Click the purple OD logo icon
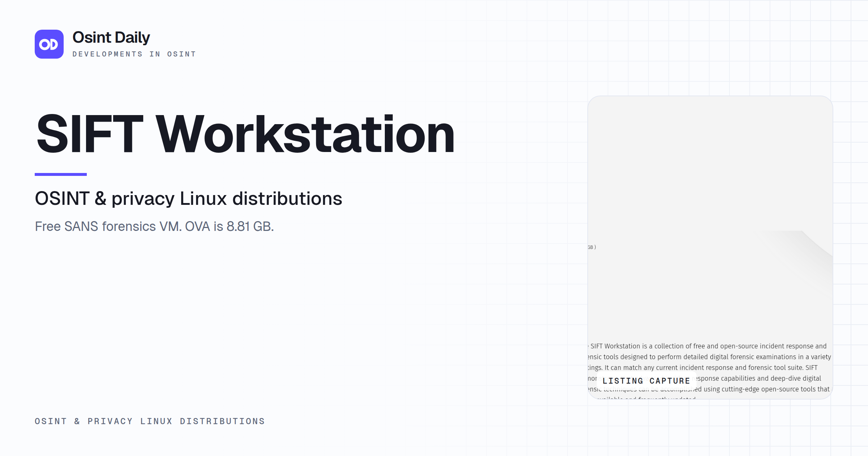868x456 pixels. (x=49, y=44)
